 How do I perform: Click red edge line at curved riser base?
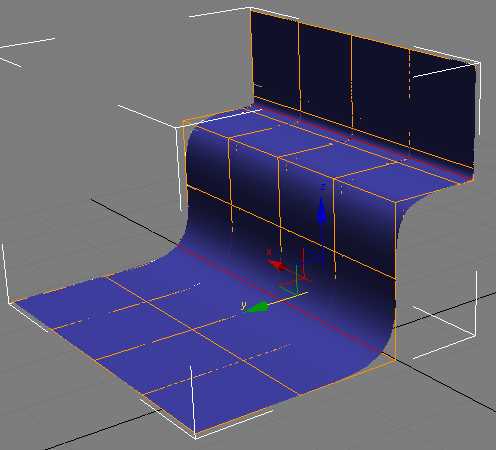[280, 299]
